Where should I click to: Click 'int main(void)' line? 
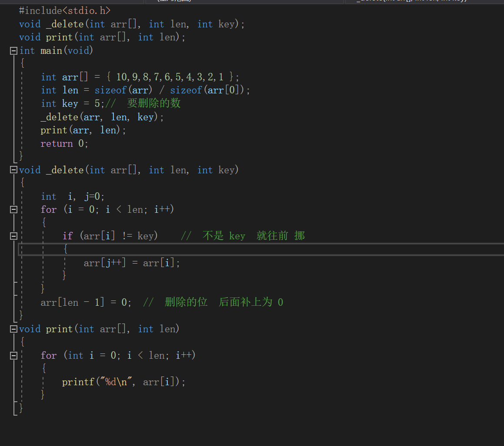56,50
